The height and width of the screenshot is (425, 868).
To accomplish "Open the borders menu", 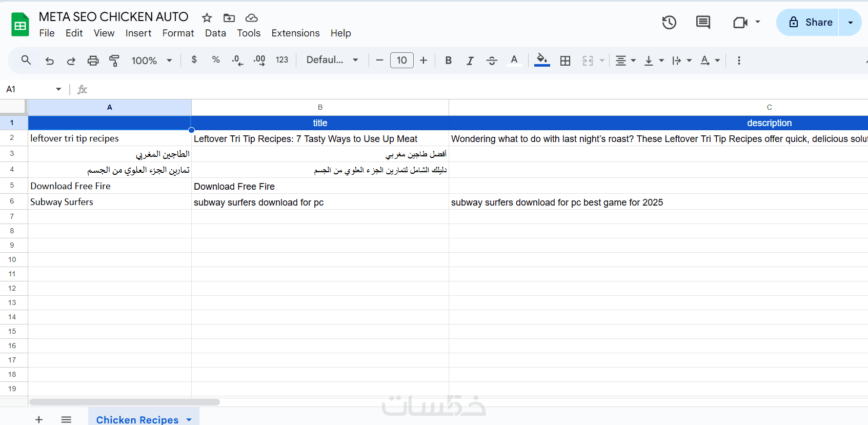I will (x=565, y=60).
